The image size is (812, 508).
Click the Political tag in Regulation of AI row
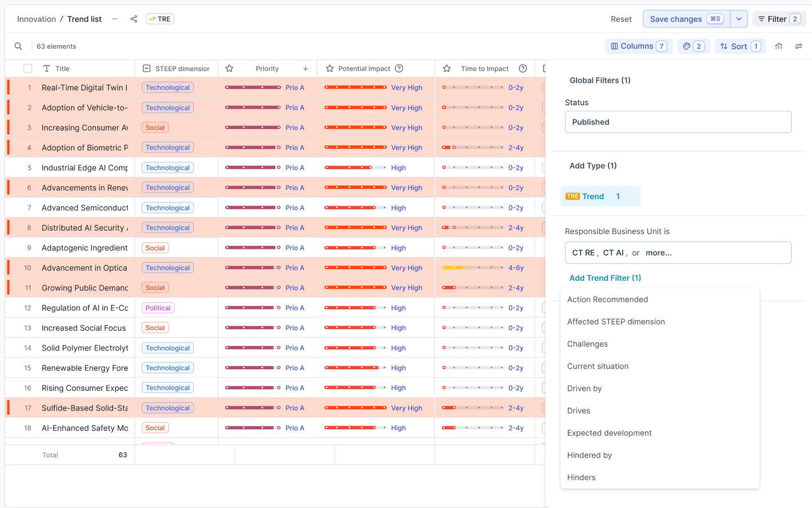click(158, 308)
